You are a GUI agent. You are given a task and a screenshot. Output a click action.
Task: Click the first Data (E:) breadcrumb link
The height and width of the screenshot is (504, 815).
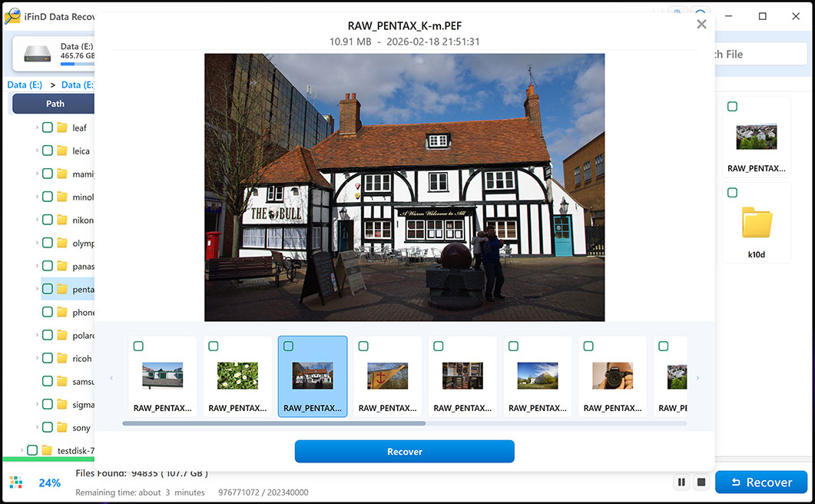25,85
